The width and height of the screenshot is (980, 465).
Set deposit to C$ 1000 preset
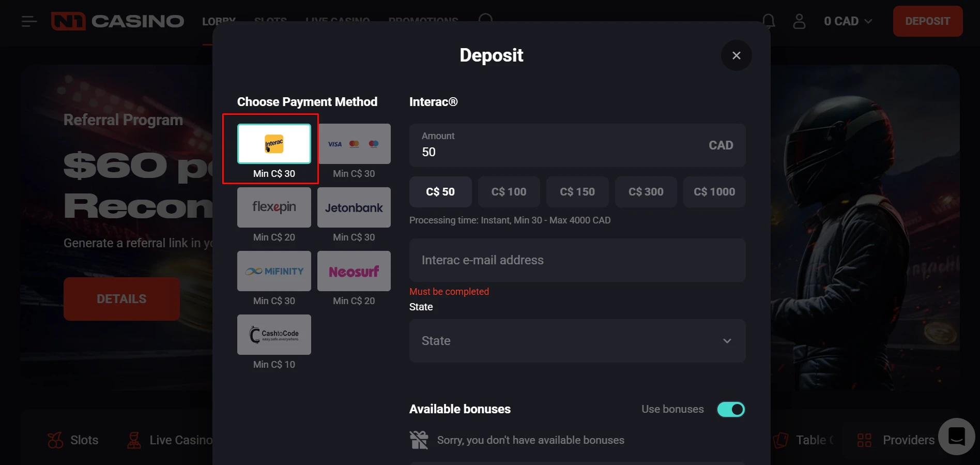click(x=714, y=192)
